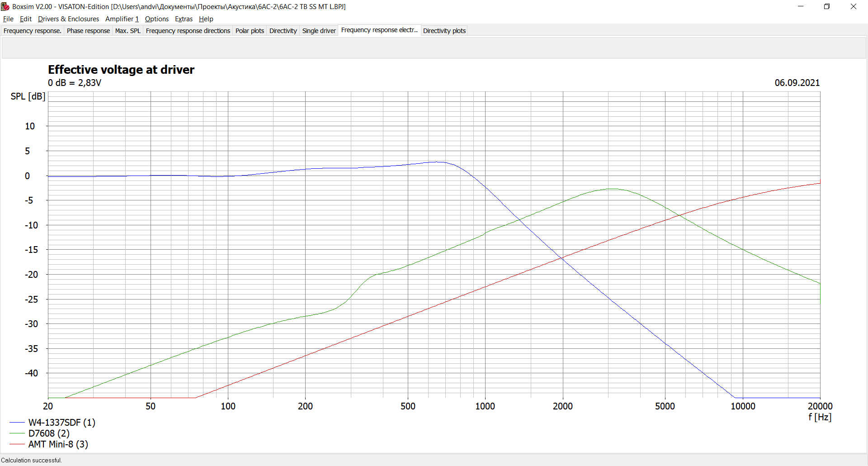Select the Frequency response electr.. tab
868x466 pixels.
(379, 30)
